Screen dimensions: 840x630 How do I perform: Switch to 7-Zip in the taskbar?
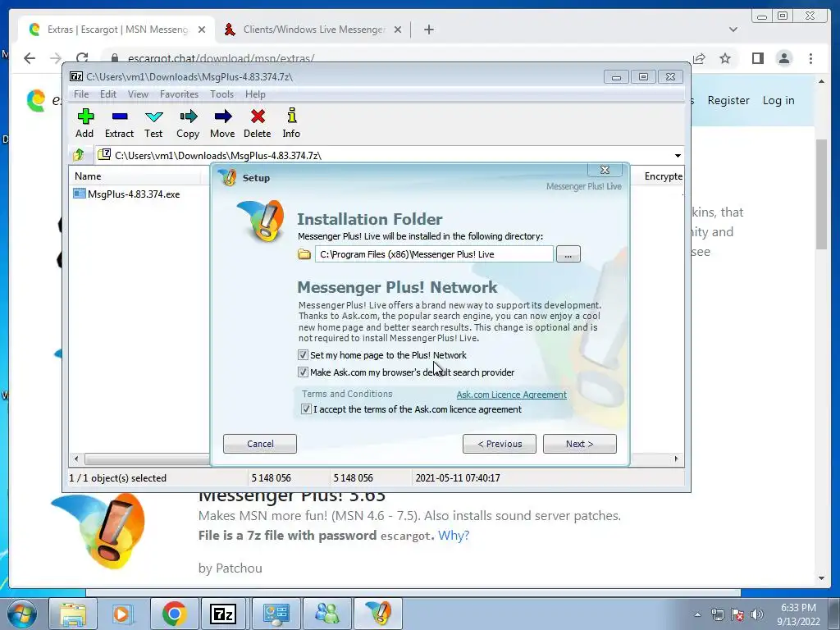(x=223, y=614)
